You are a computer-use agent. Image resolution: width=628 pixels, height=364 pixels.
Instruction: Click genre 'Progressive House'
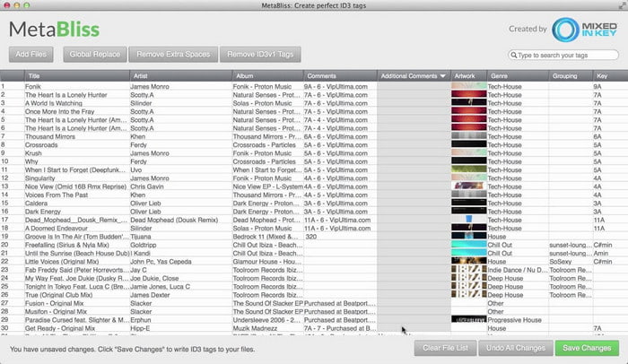514,320
